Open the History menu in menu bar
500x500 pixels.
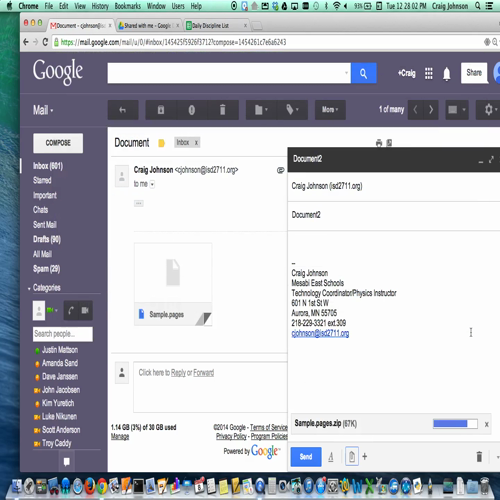pyautogui.click(x=100, y=6)
